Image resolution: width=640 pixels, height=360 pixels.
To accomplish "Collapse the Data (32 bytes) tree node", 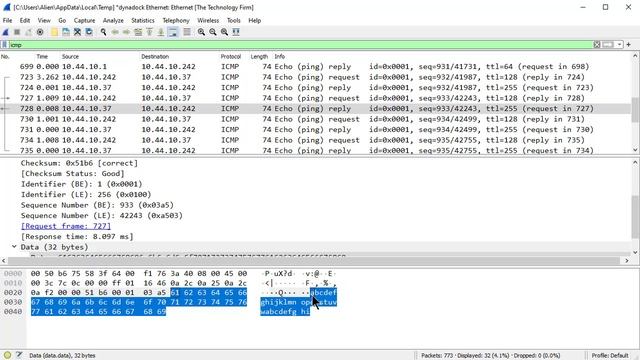I will coord(14,247).
